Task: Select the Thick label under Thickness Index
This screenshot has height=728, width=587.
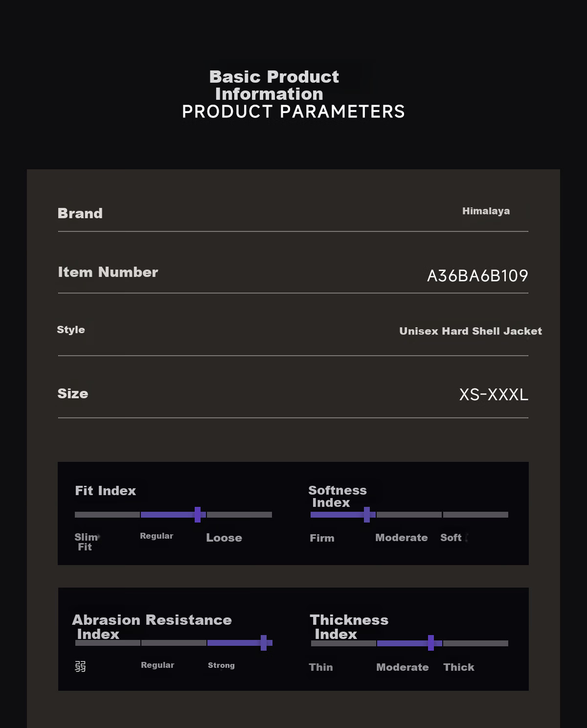Action: (x=459, y=667)
